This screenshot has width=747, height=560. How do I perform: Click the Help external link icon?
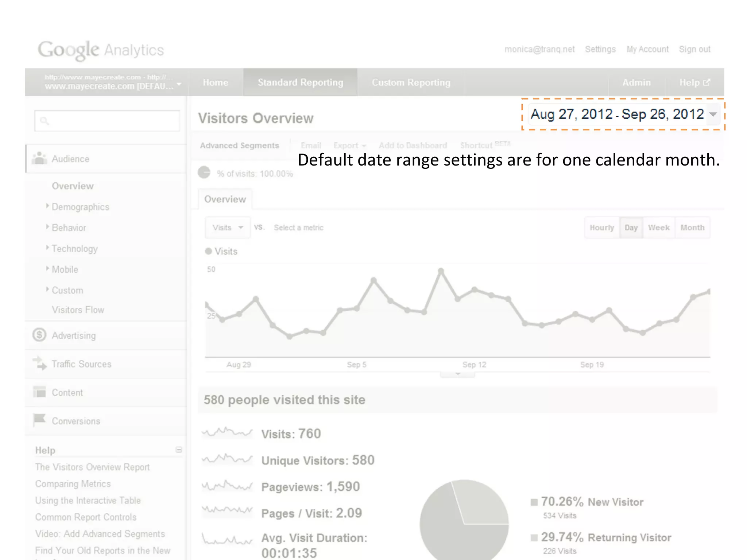(707, 82)
